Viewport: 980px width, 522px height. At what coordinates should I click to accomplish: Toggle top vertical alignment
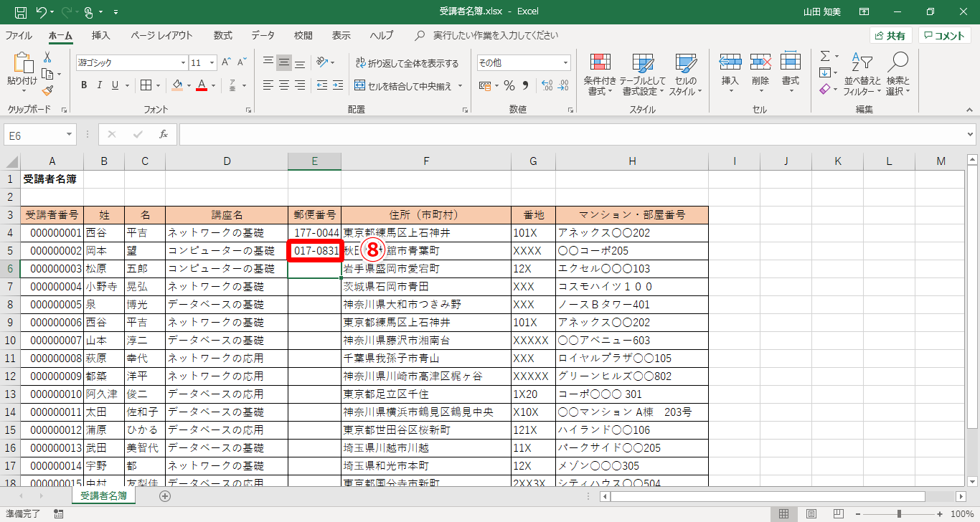[268, 62]
